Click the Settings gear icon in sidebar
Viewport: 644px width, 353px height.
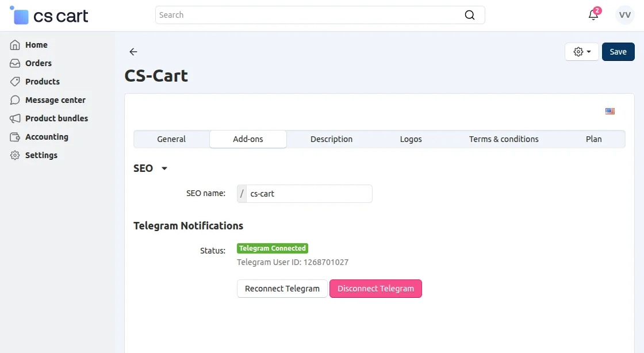15,155
